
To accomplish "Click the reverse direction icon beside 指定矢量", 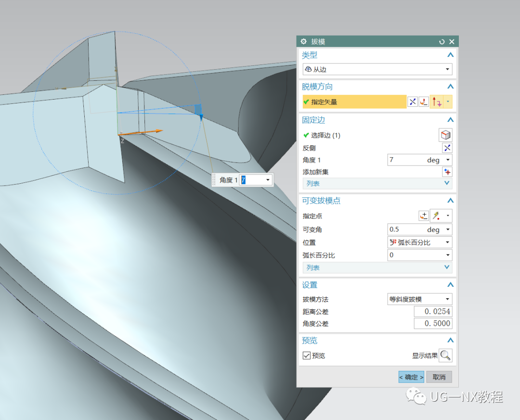I will [413, 102].
